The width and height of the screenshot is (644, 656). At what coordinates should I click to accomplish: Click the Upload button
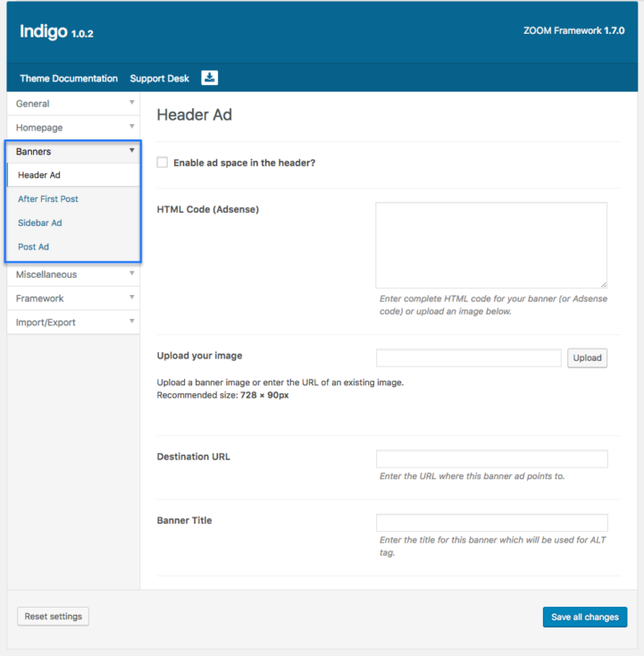[x=587, y=358]
